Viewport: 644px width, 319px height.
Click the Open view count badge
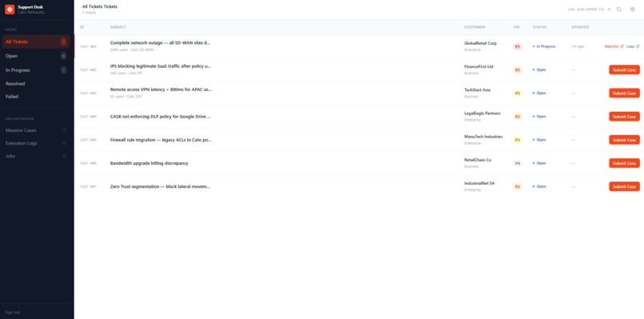(64, 56)
